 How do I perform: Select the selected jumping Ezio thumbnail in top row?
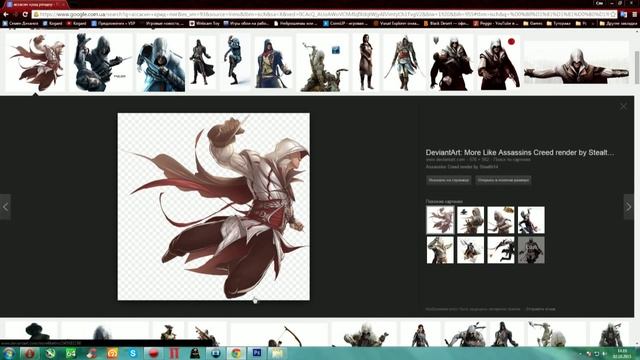(x=36, y=62)
